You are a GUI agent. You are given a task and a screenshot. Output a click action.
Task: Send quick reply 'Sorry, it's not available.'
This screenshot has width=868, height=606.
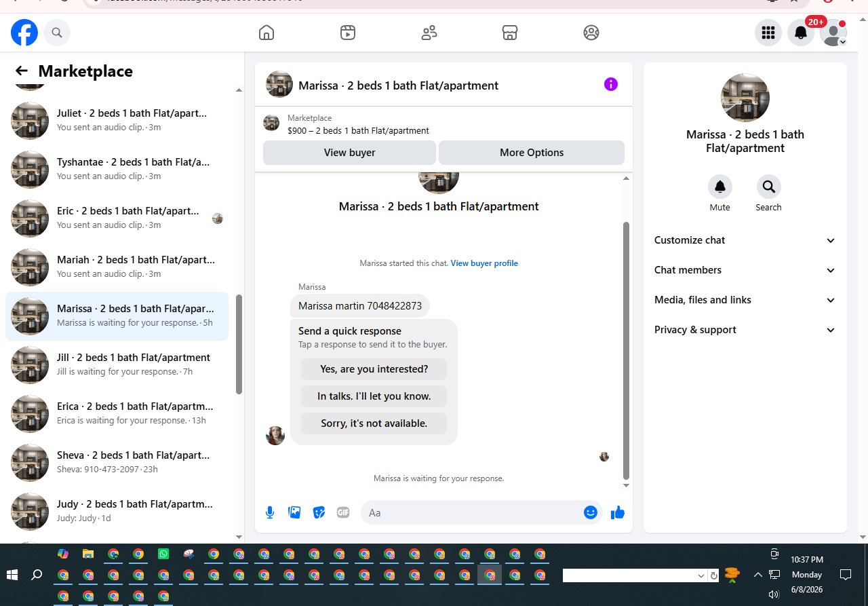[374, 423]
